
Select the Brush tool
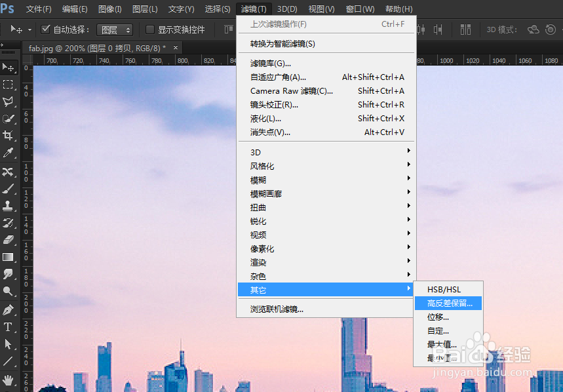8,189
